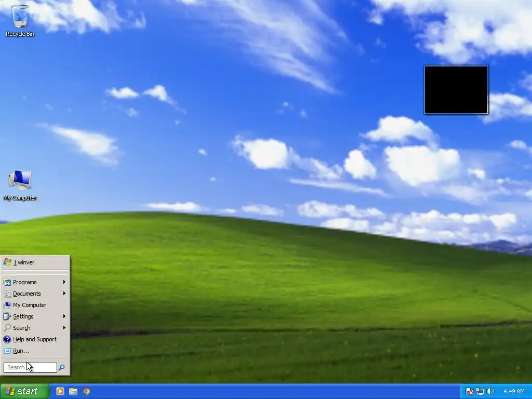Image resolution: width=532 pixels, height=399 pixels.
Task: Click the volume speaker tray icon
Action: tap(490, 392)
